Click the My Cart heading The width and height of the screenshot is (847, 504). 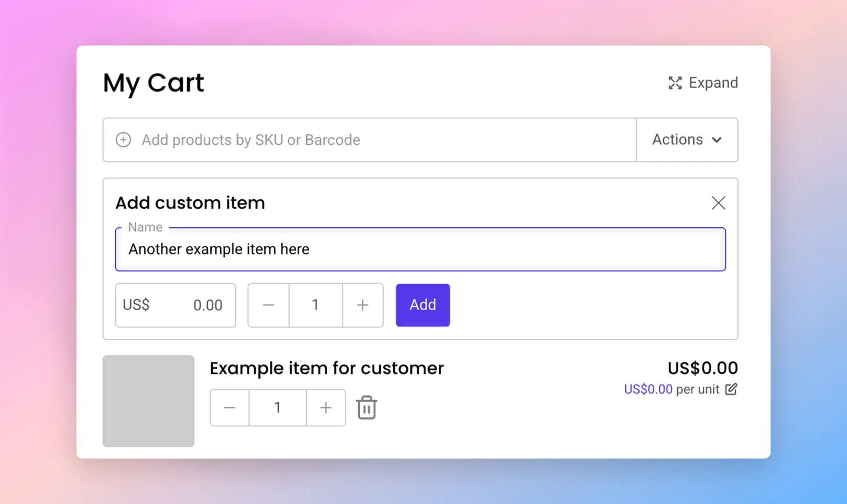click(x=154, y=83)
